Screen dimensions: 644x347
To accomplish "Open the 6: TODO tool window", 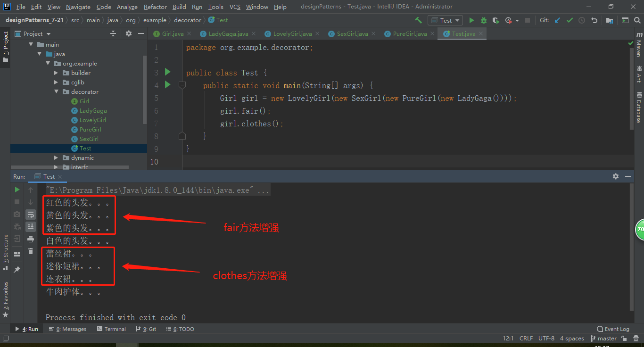I will [x=180, y=329].
